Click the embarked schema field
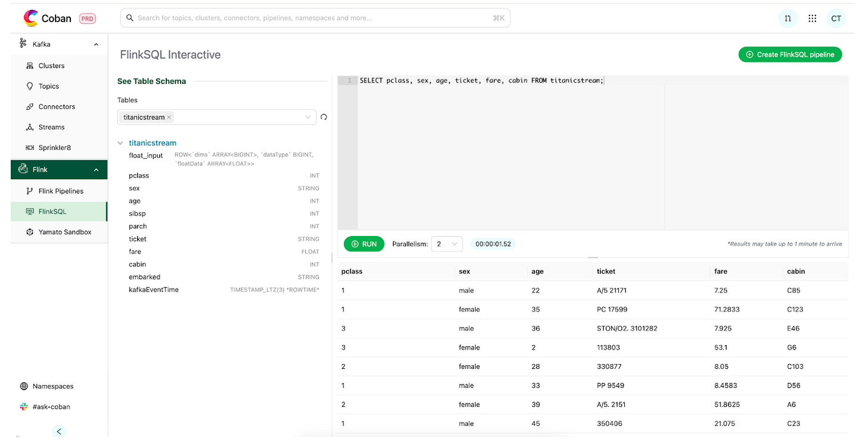The height and width of the screenshot is (444, 868). pos(144,277)
